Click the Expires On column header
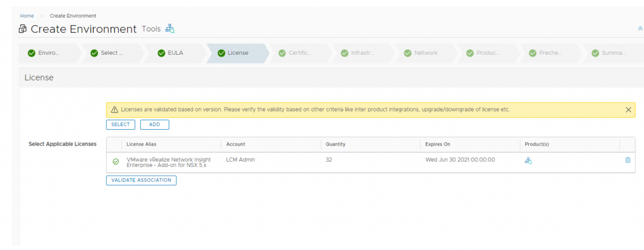This screenshot has height=250, width=644. 438,144
